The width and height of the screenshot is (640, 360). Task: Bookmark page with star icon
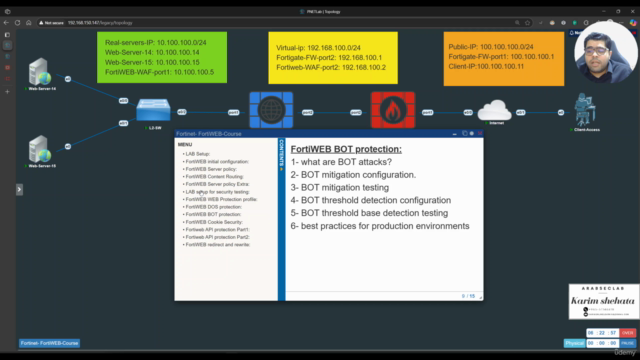tap(528, 23)
